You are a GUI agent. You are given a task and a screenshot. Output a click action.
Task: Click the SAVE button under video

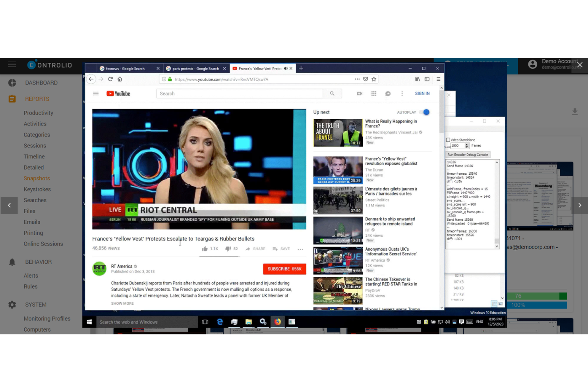click(281, 249)
